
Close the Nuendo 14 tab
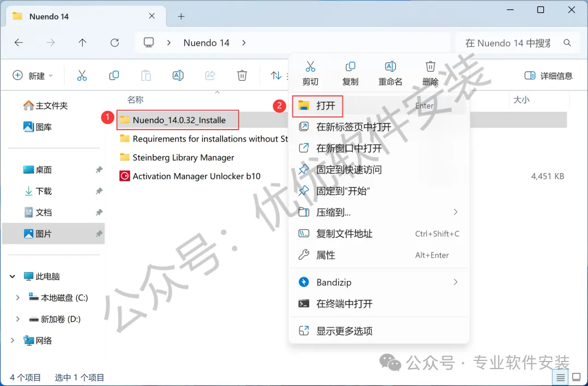152,16
